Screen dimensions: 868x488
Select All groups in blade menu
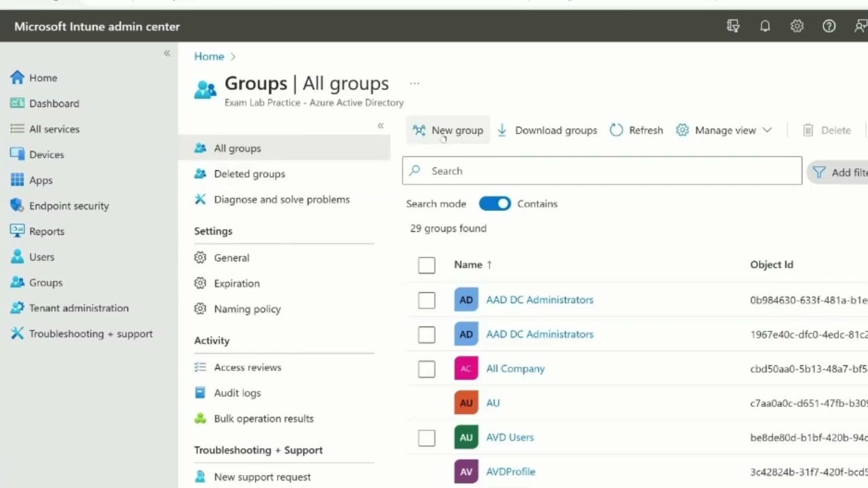pos(284,148)
